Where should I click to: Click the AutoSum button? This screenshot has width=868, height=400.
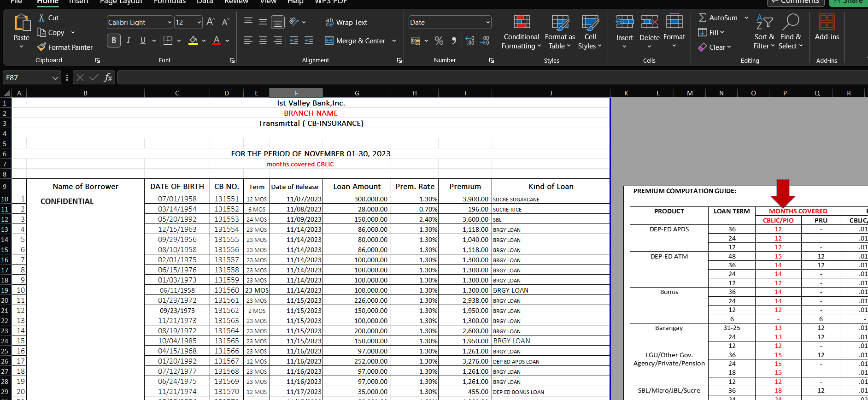(x=718, y=18)
